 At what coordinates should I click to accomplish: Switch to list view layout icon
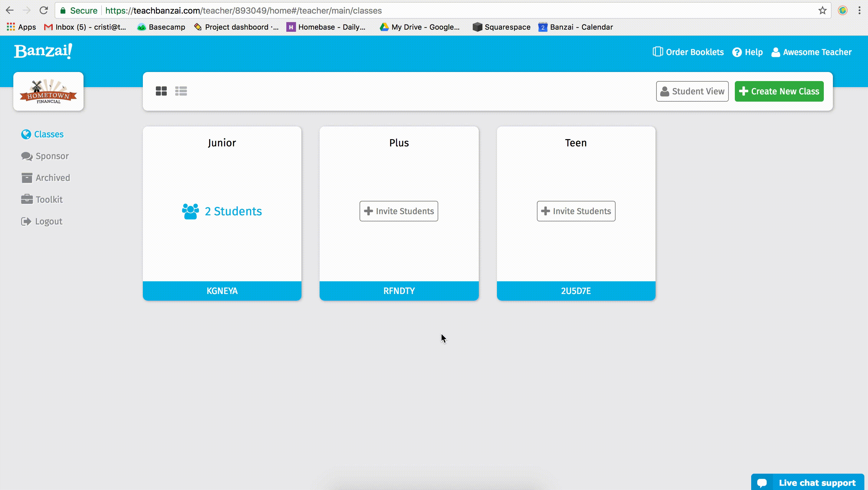coord(181,91)
